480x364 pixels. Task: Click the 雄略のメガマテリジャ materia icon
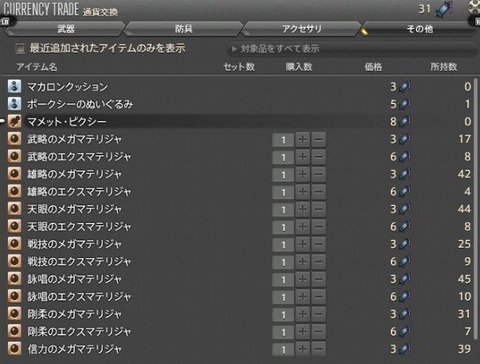click(14, 174)
